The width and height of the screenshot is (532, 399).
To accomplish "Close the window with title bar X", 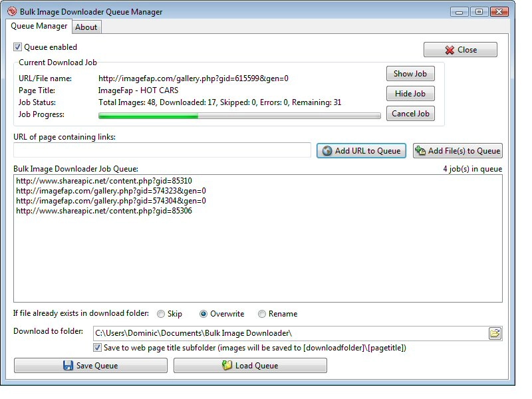I will point(499,12).
